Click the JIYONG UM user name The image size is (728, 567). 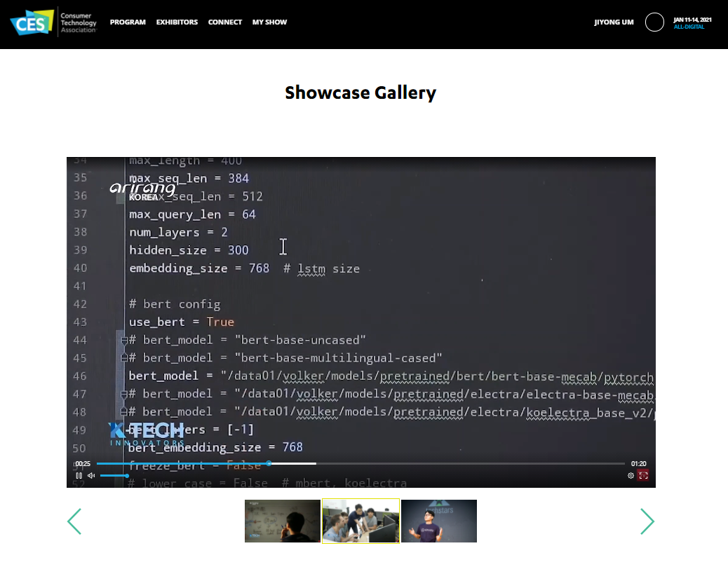click(614, 22)
